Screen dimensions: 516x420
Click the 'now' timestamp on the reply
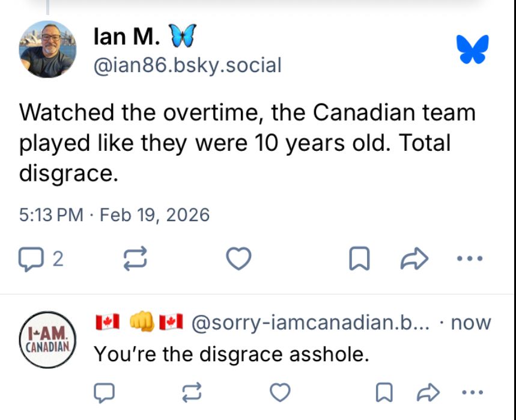click(x=471, y=323)
